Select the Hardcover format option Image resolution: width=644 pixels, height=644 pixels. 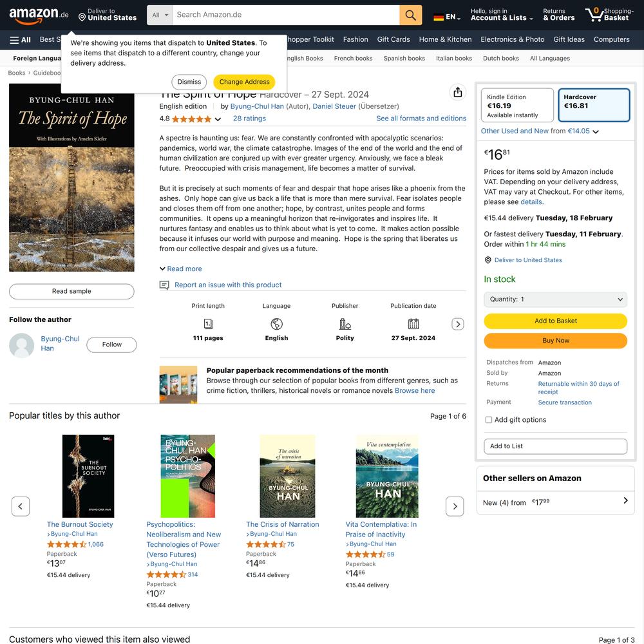tap(594, 105)
